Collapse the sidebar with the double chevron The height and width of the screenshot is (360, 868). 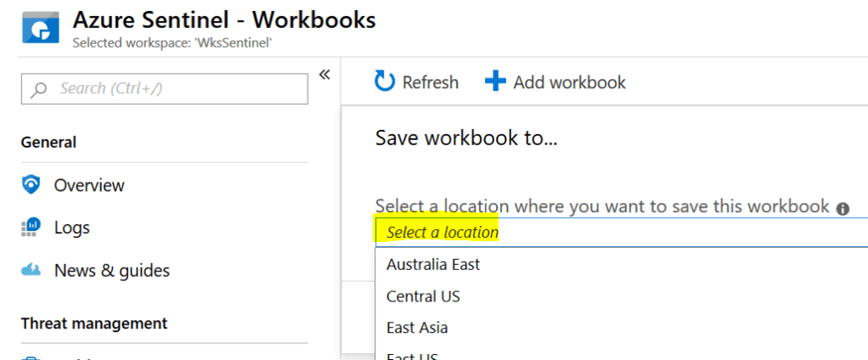click(x=324, y=76)
